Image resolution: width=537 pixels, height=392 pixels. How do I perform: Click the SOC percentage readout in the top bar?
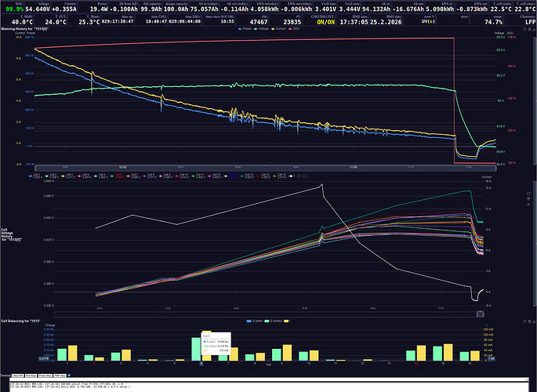tap(13, 8)
